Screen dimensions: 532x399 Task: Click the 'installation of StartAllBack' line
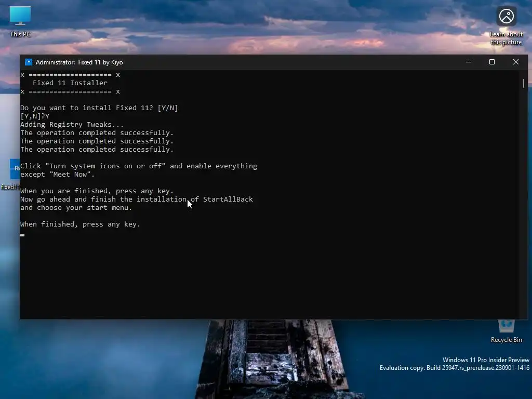[x=137, y=199]
